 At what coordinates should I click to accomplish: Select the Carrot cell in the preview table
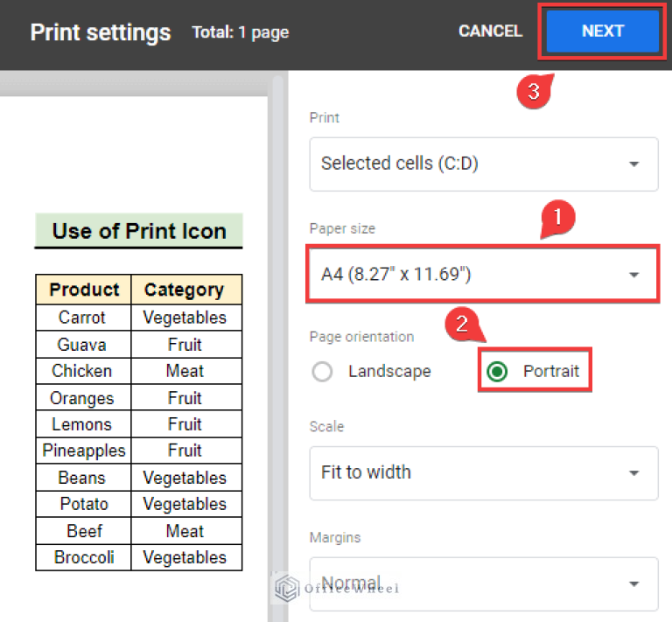pos(82,318)
